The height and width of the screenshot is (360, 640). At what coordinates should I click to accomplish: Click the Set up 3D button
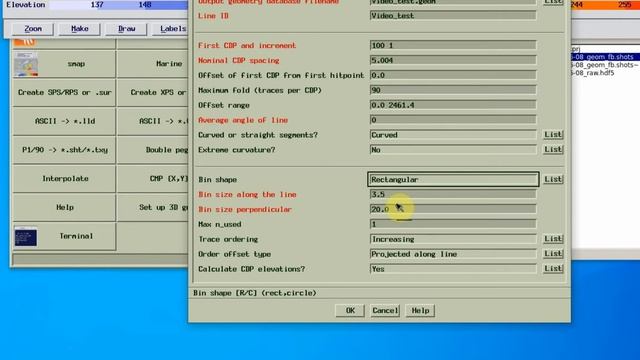[153, 207]
